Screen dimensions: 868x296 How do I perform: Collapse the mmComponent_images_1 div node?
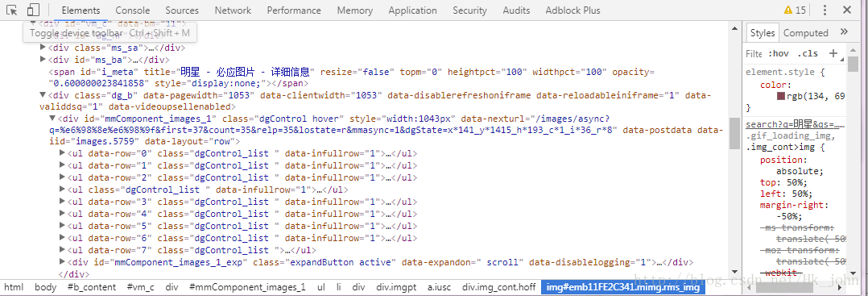point(52,118)
